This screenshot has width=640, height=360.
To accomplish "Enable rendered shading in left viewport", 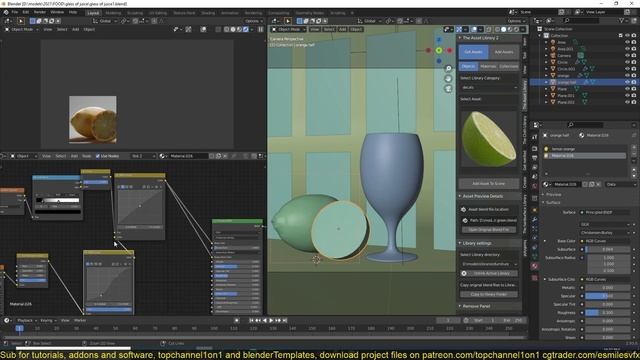I will coord(246,29).
